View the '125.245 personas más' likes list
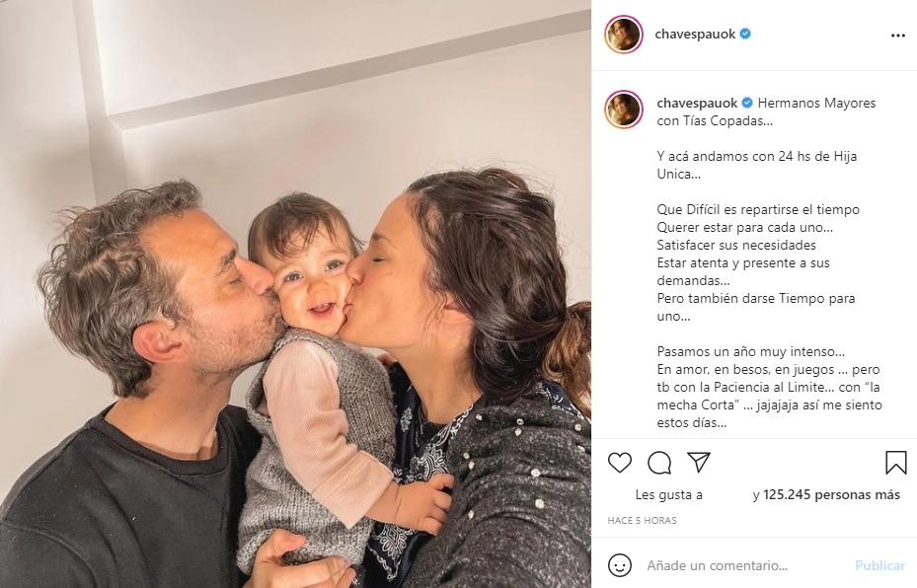This screenshot has width=917, height=588. pyautogui.click(x=831, y=494)
